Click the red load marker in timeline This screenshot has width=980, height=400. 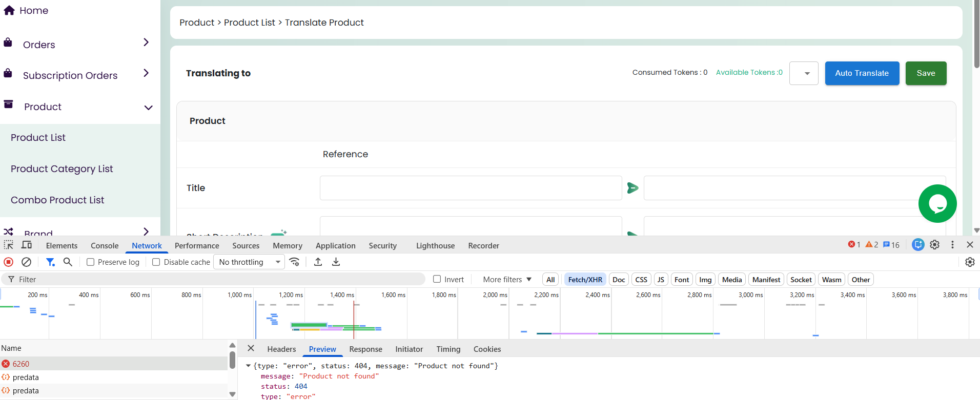click(354, 320)
